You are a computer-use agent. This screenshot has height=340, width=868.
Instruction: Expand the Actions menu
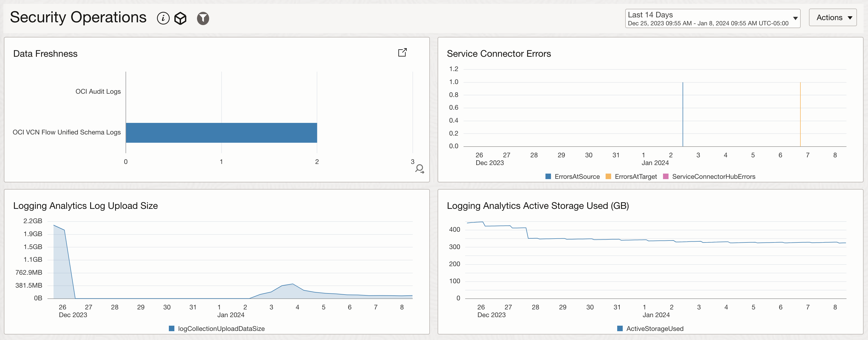point(832,18)
